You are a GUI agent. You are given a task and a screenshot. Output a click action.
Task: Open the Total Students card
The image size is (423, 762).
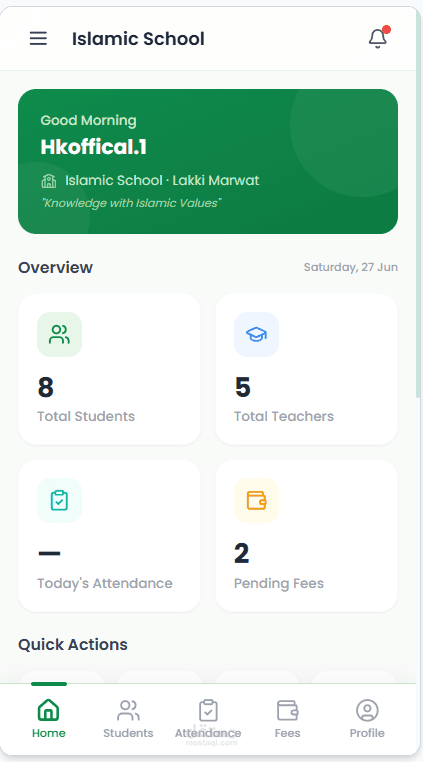[x=109, y=369]
